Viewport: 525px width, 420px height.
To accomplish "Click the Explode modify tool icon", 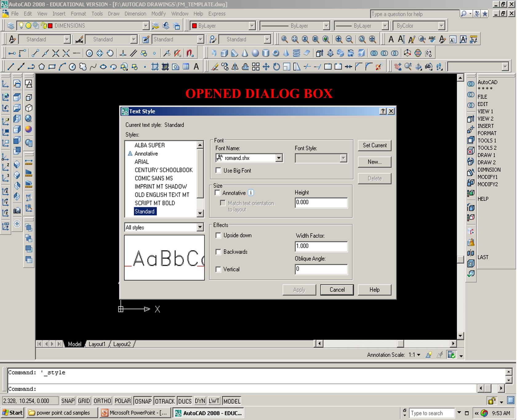I will click(x=379, y=66).
